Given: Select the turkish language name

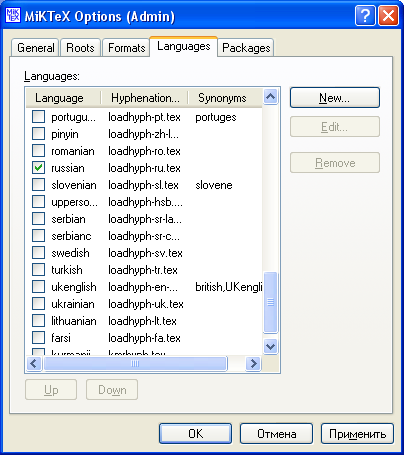Looking at the screenshot, I should click(67, 270).
